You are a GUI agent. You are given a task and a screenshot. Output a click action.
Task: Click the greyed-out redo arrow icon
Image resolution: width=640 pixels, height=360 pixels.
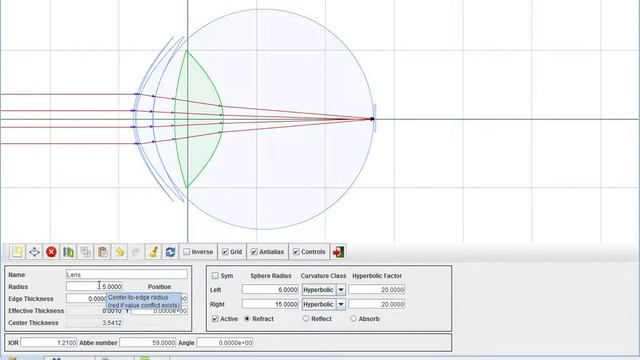(136, 252)
